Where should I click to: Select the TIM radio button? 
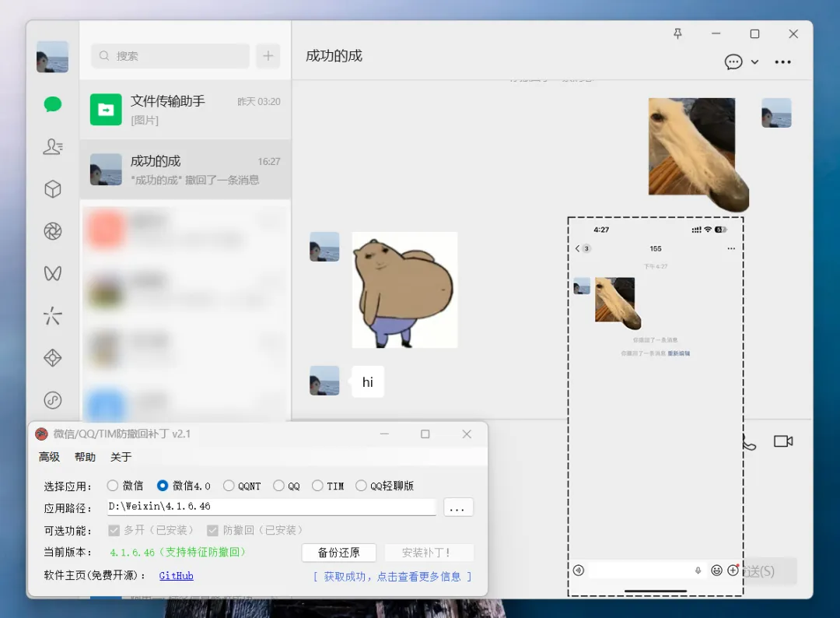point(317,486)
